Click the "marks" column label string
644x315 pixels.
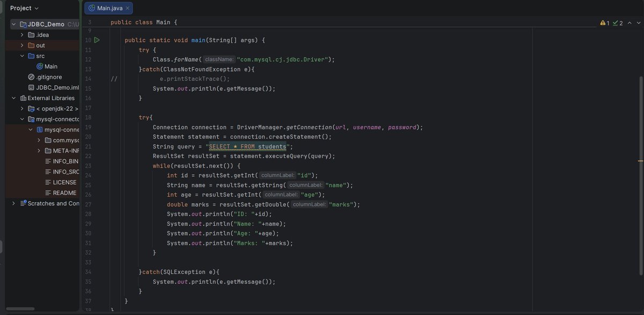coord(340,204)
